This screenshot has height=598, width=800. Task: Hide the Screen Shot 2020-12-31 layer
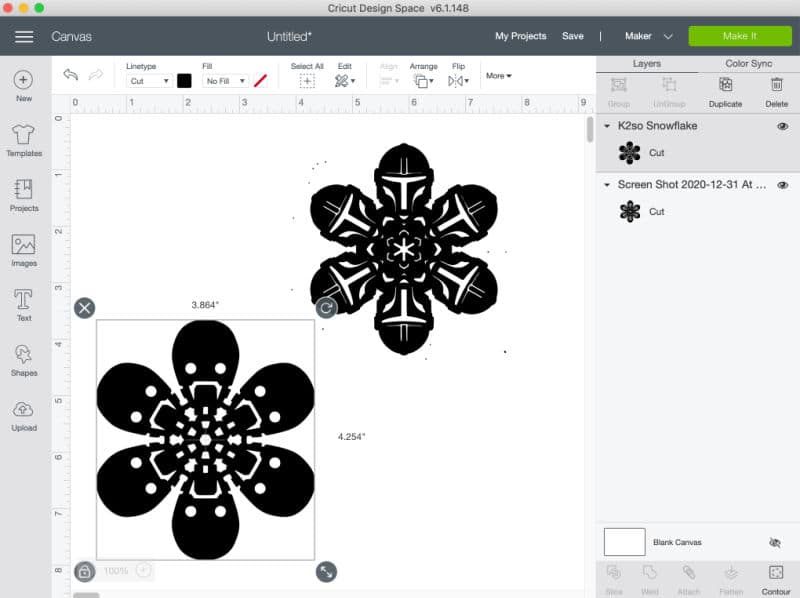click(x=782, y=185)
